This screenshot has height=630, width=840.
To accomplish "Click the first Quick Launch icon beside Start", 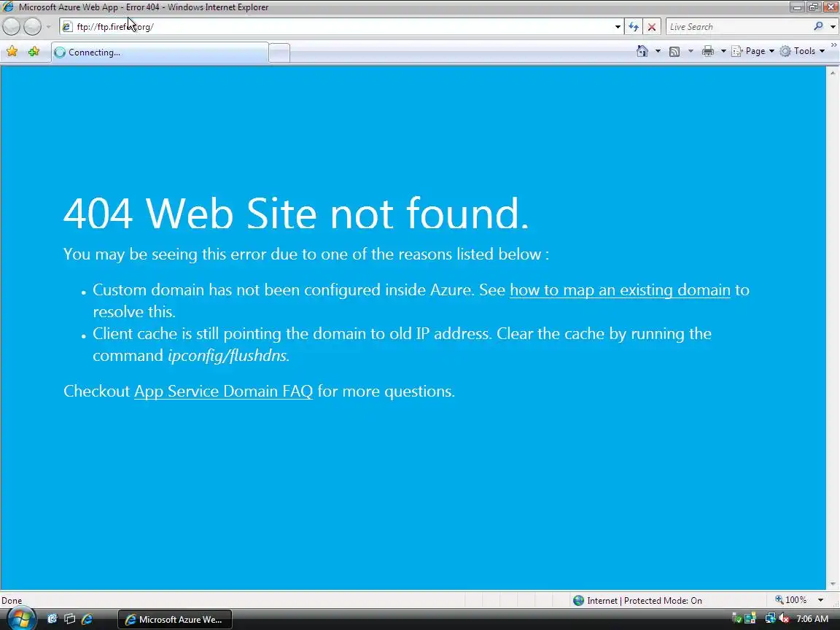I will (52, 619).
